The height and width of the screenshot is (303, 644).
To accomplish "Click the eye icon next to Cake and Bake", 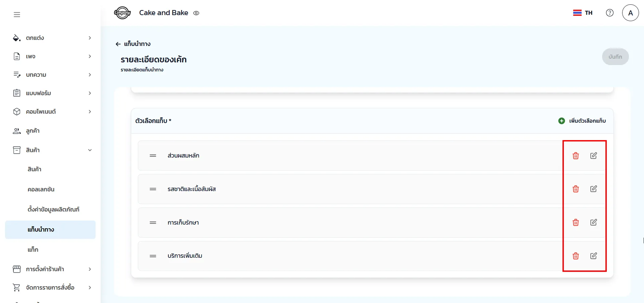I will point(196,13).
